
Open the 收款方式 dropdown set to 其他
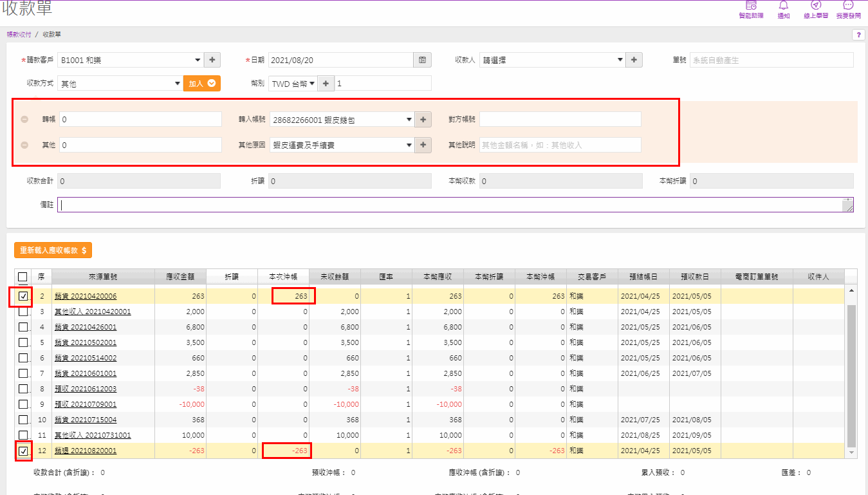click(120, 83)
